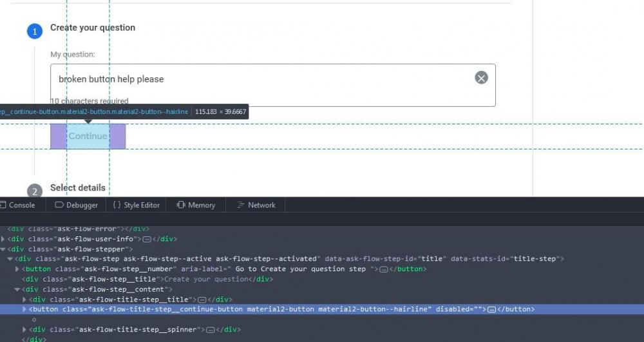Expand the ask-flow-user-info div node
Viewport: 644px width, 342px height.
(3, 239)
